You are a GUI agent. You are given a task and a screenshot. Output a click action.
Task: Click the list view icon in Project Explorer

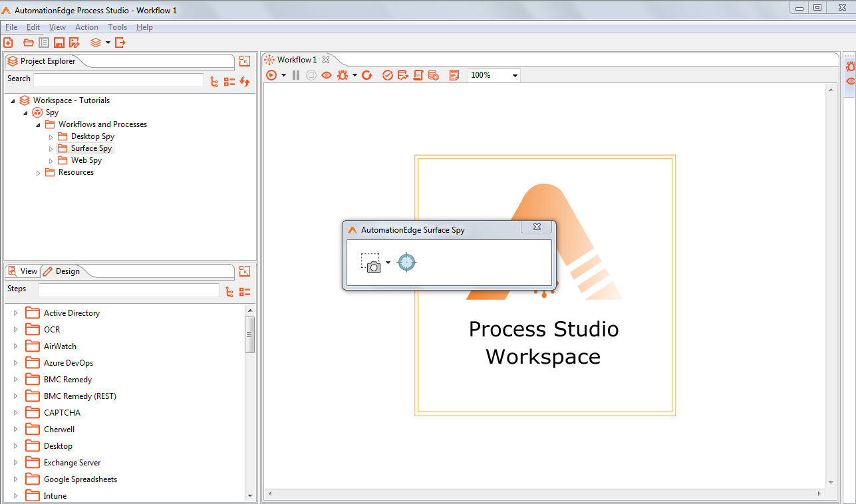(x=229, y=82)
